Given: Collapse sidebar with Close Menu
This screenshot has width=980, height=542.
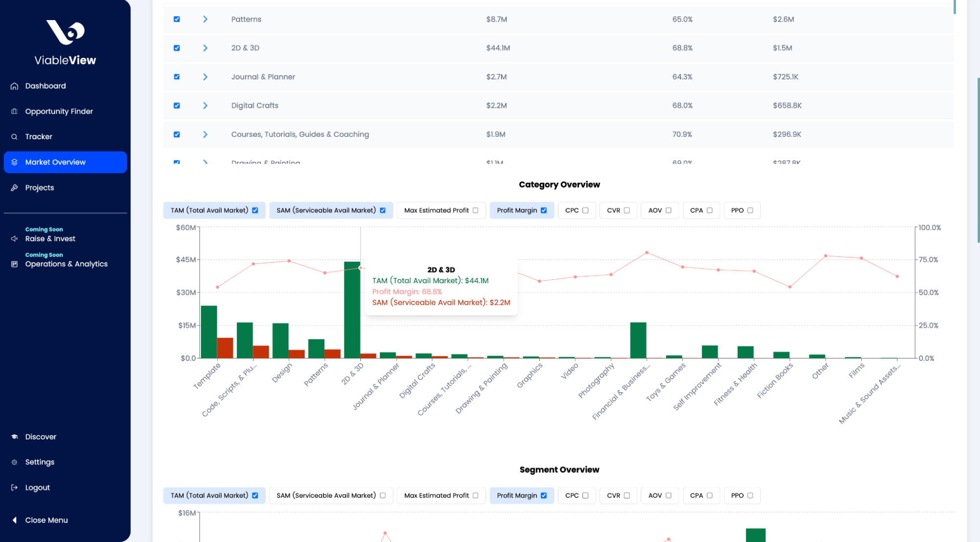Looking at the screenshot, I should (46, 520).
